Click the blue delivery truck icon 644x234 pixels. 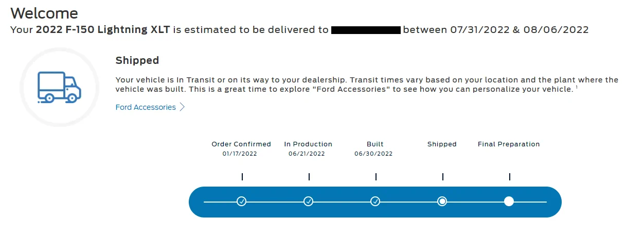pos(59,87)
